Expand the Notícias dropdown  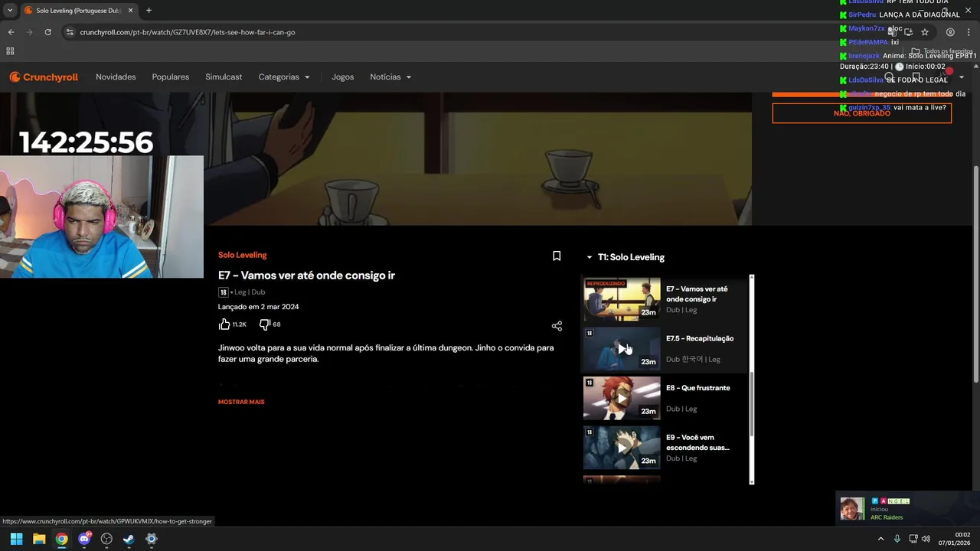click(x=390, y=77)
